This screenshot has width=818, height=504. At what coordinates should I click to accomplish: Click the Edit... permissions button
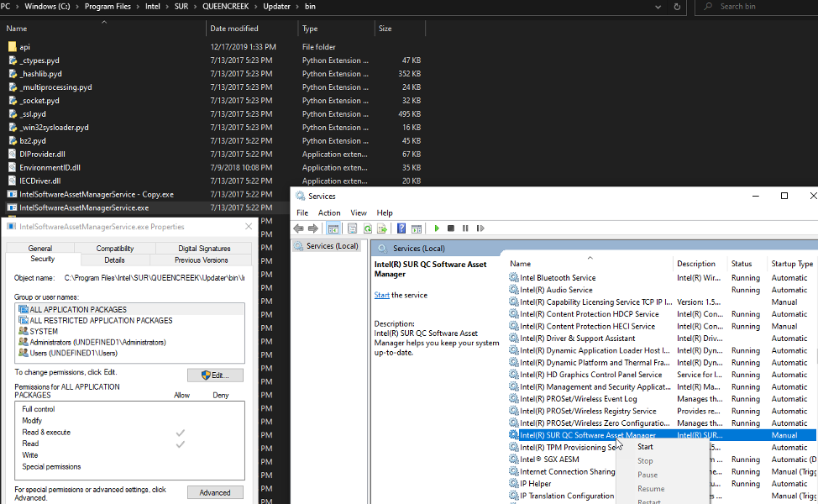(215, 375)
